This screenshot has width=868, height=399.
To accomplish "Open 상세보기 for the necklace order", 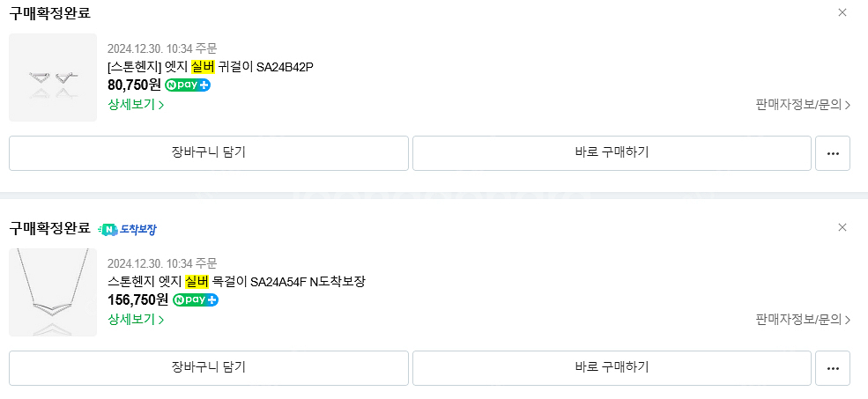I will tap(136, 320).
